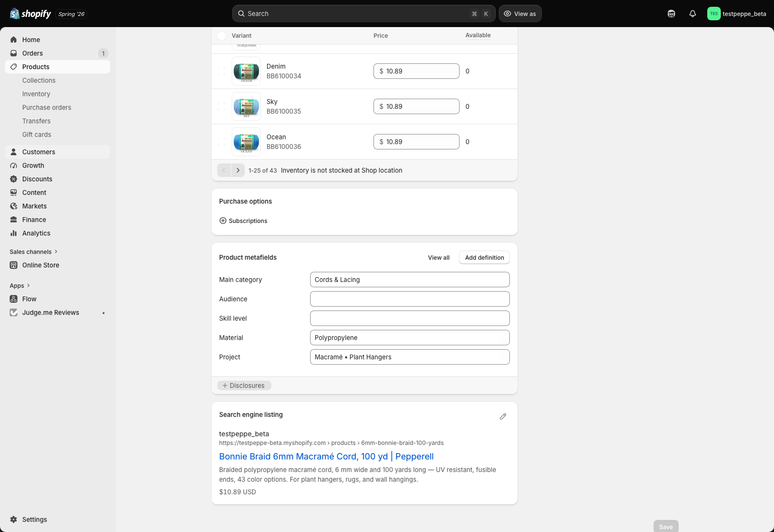The image size is (774, 532).
Task: Click the testpeppe_beta account avatar
Action: 714,14
